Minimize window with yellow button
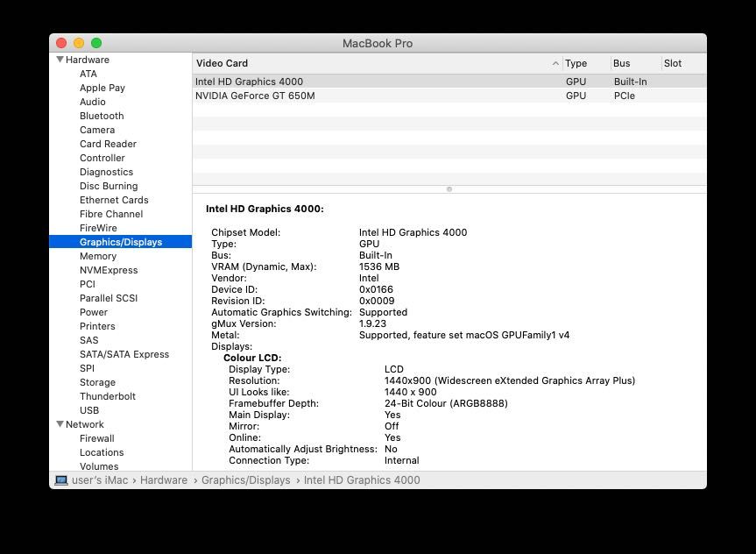This screenshot has height=554, width=756. coord(79,43)
